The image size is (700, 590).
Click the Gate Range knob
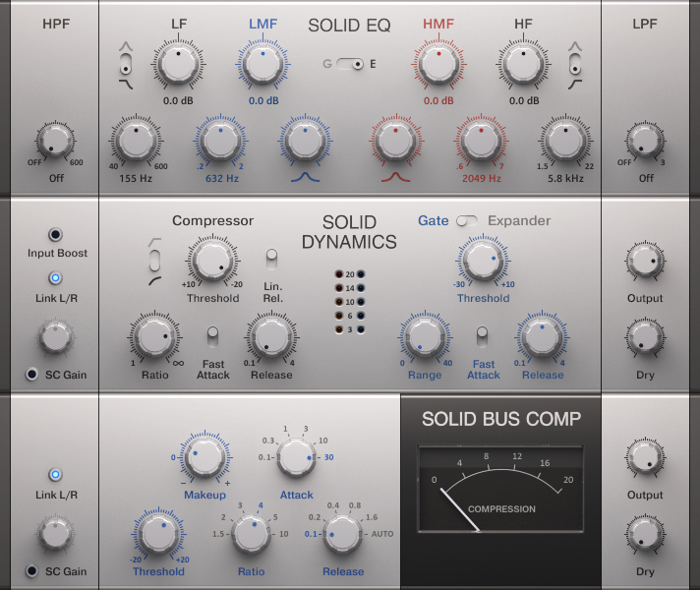point(425,337)
